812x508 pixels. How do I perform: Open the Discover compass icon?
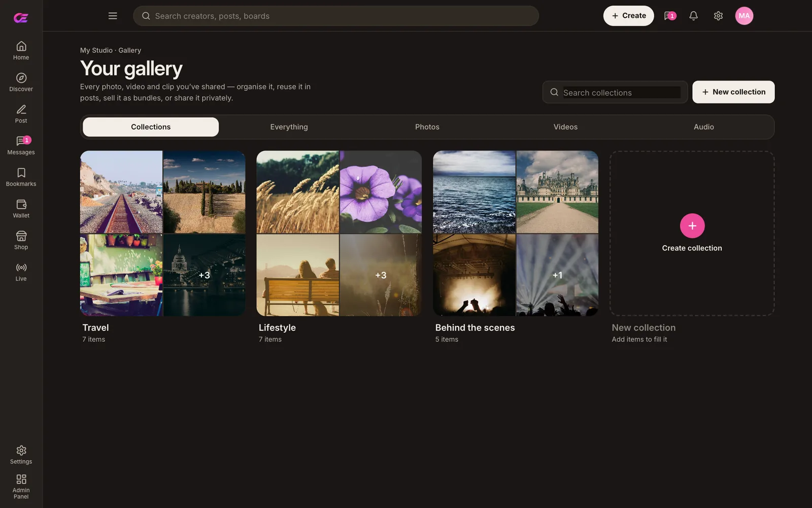coord(21,78)
